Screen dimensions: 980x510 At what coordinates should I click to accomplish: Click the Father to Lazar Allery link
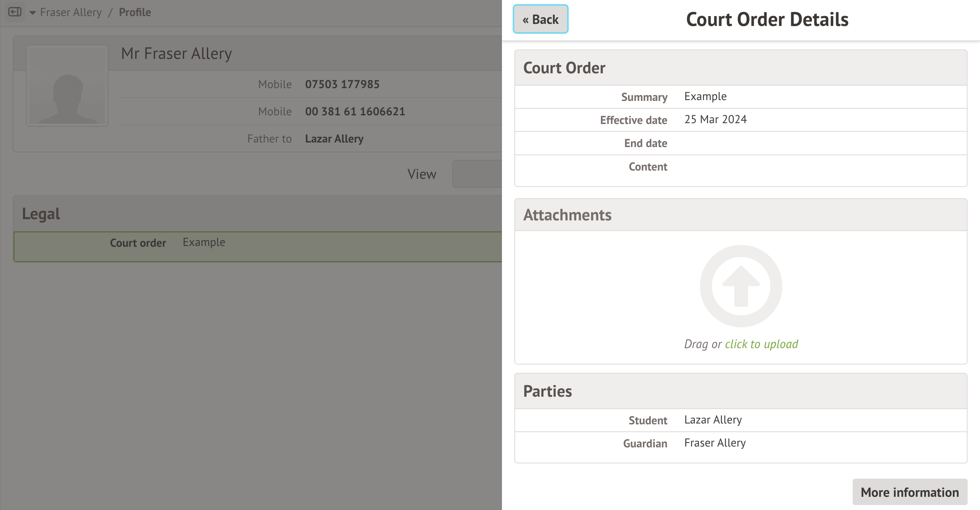[334, 139]
